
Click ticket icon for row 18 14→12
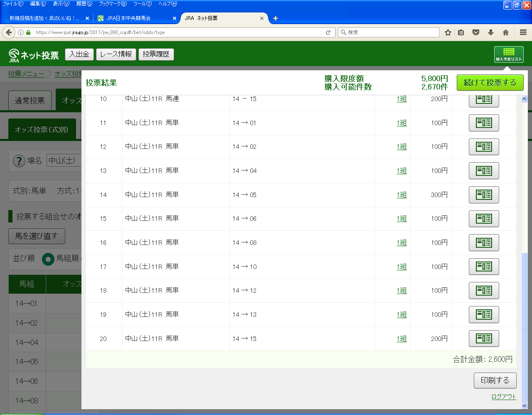[484, 291]
